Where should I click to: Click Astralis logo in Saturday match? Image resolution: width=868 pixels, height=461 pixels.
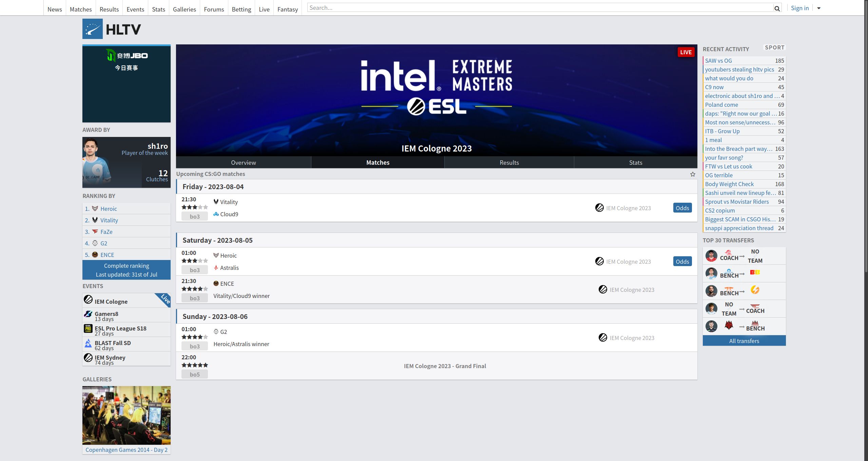tap(216, 267)
